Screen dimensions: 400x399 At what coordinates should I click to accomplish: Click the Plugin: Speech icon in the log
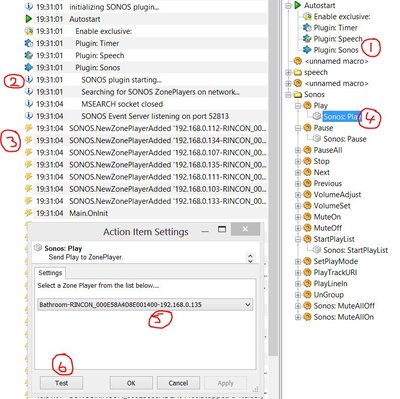coord(29,55)
